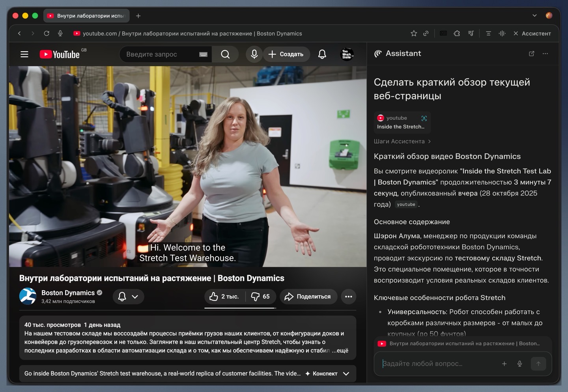Bookmark page with star icon
The height and width of the screenshot is (392, 568).
pos(414,34)
